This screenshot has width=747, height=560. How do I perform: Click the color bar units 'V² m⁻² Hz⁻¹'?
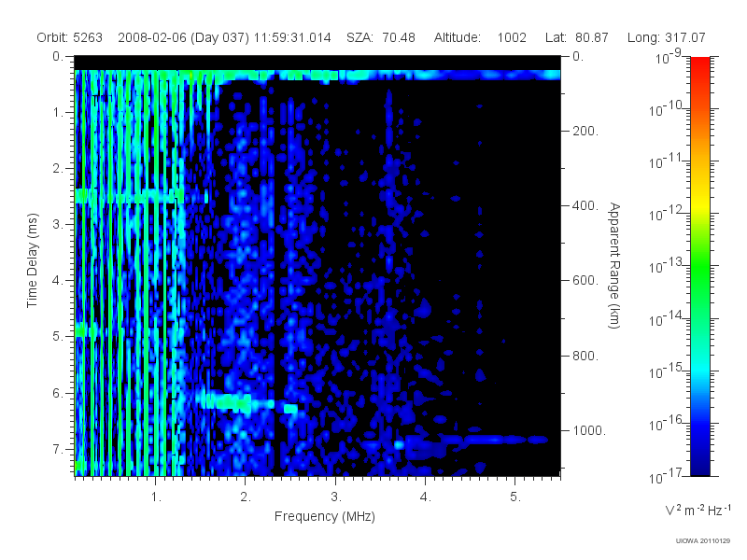tap(698, 510)
